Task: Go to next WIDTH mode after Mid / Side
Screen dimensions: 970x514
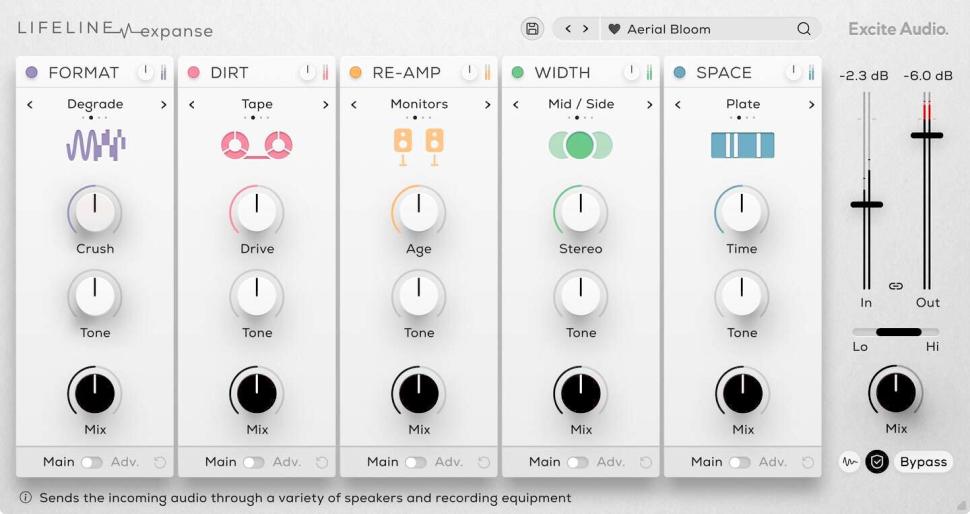Action: click(x=650, y=105)
